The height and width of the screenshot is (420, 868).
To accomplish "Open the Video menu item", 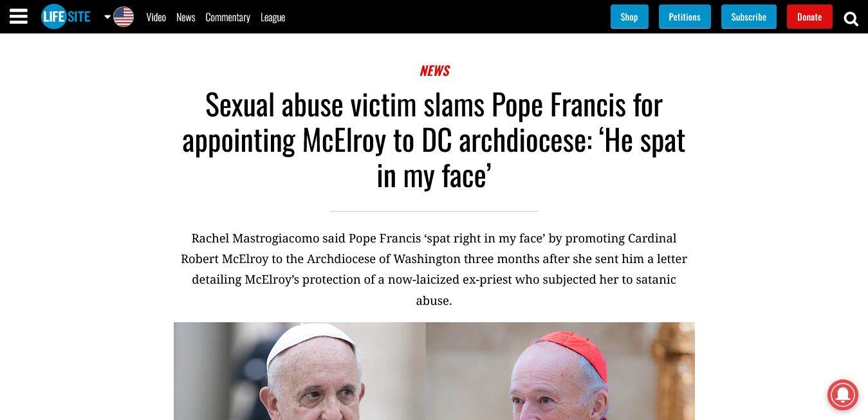I will [x=156, y=17].
